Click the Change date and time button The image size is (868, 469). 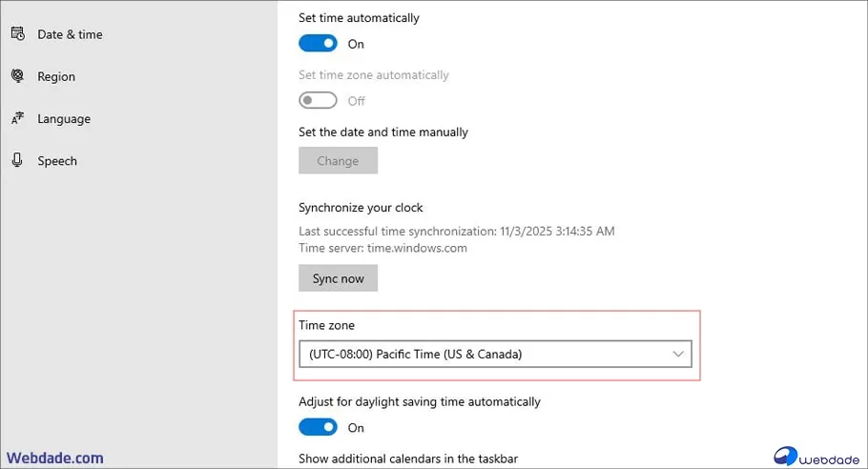(x=339, y=160)
